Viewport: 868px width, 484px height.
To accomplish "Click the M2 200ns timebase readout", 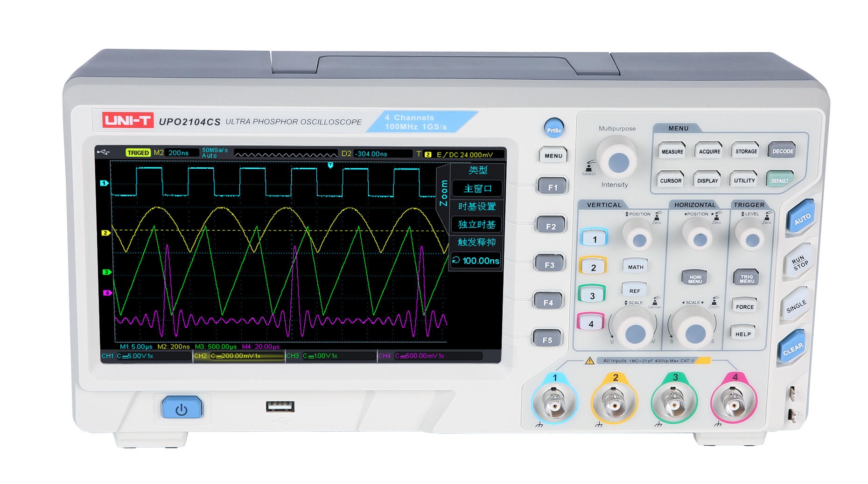I will [176, 153].
